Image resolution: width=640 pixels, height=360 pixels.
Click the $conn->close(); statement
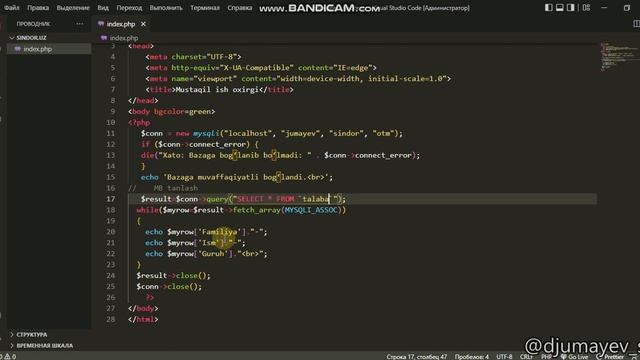pyautogui.click(x=169, y=287)
